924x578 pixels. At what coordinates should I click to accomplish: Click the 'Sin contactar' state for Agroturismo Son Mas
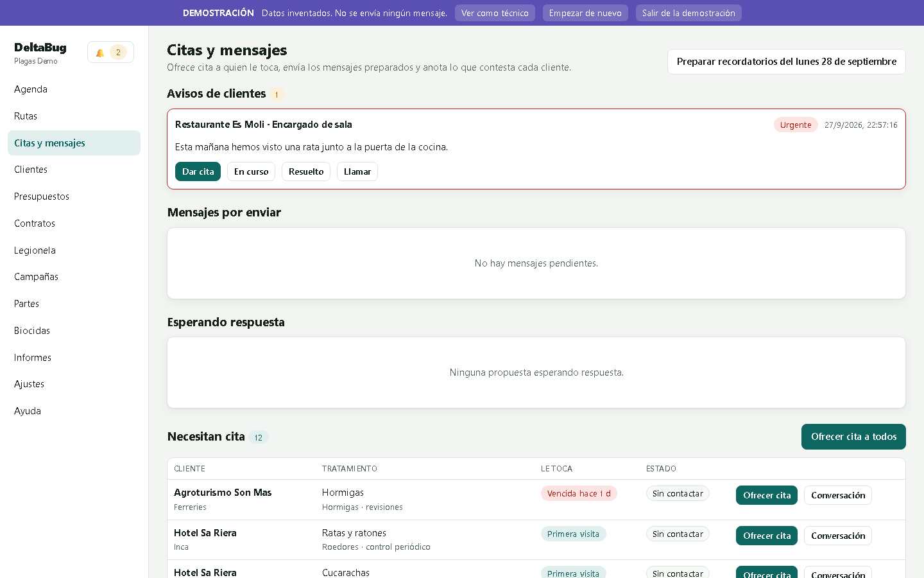(x=678, y=493)
